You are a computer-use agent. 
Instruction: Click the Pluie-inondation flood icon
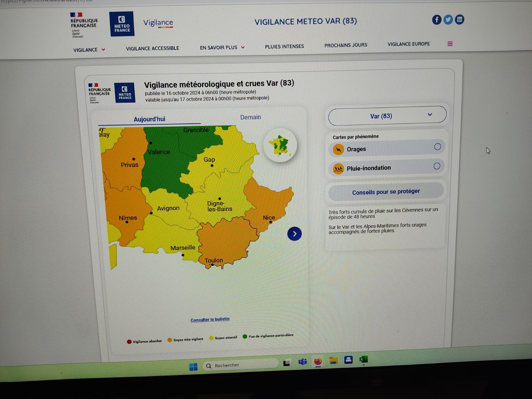338,169
